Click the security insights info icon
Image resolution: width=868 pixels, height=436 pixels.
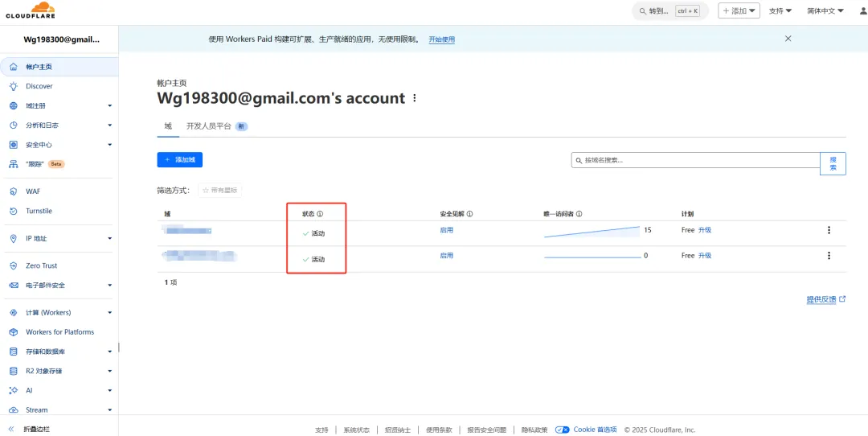pos(469,213)
